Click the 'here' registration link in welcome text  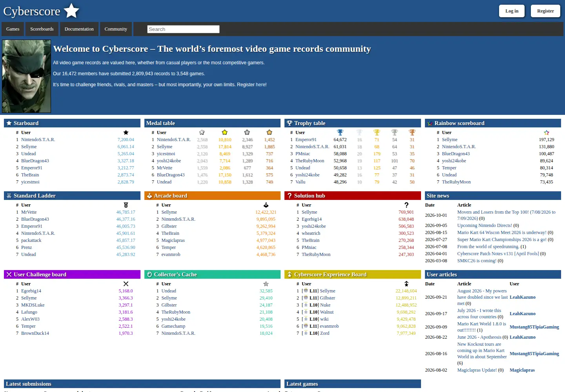[x=261, y=85]
